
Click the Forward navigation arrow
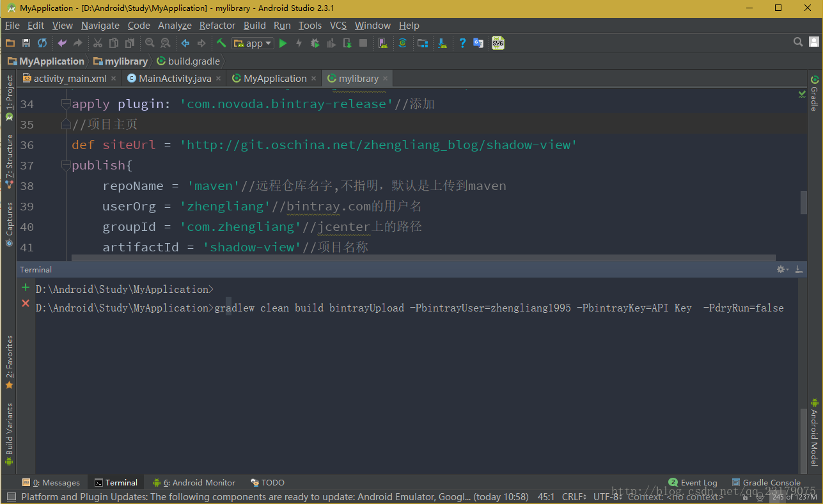pyautogui.click(x=201, y=43)
